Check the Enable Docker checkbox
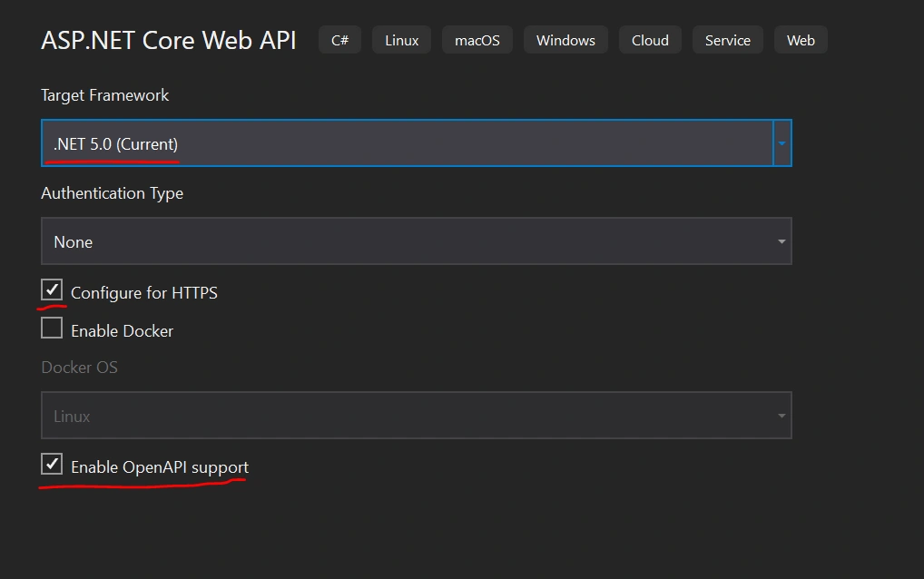The image size is (924, 579). 52,329
